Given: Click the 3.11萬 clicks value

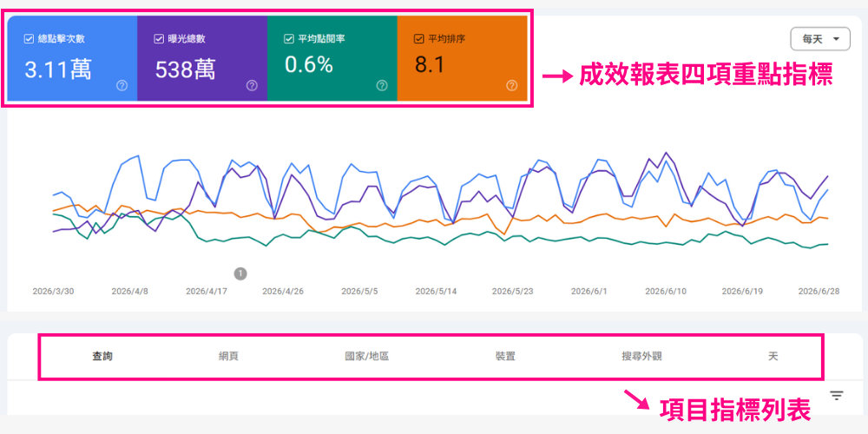Looking at the screenshot, I should (58, 69).
